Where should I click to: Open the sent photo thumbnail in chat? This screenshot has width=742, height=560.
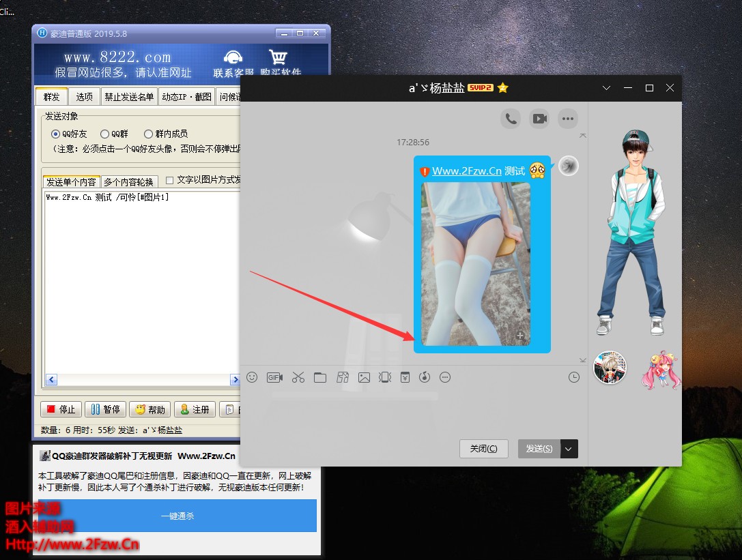(x=476, y=265)
